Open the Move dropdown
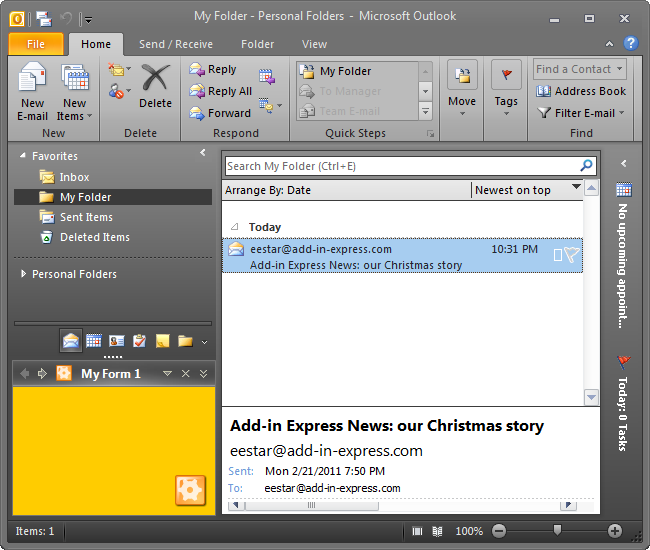Image resolution: width=650 pixels, height=550 pixels. click(x=462, y=89)
